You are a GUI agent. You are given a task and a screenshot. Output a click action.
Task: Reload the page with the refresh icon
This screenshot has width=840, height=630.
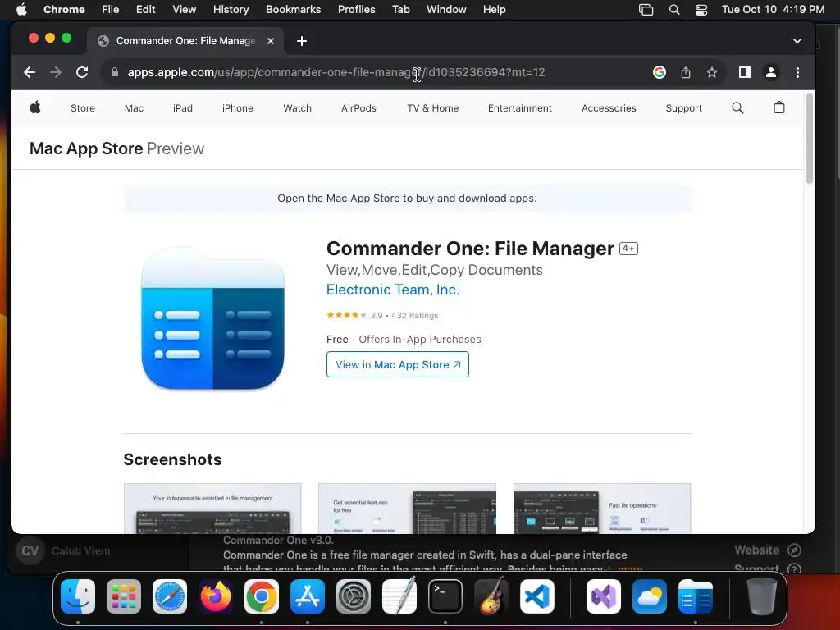(82, 72)
